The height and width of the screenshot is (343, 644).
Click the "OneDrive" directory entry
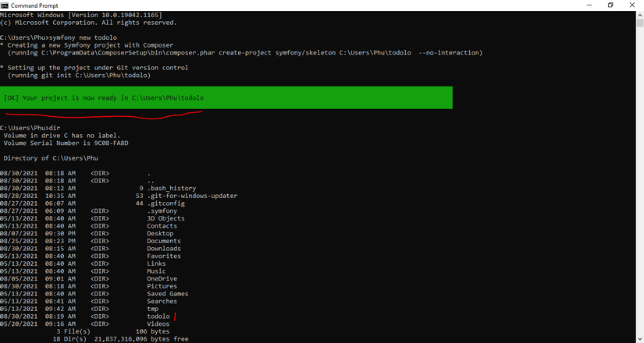coord(162,278)
